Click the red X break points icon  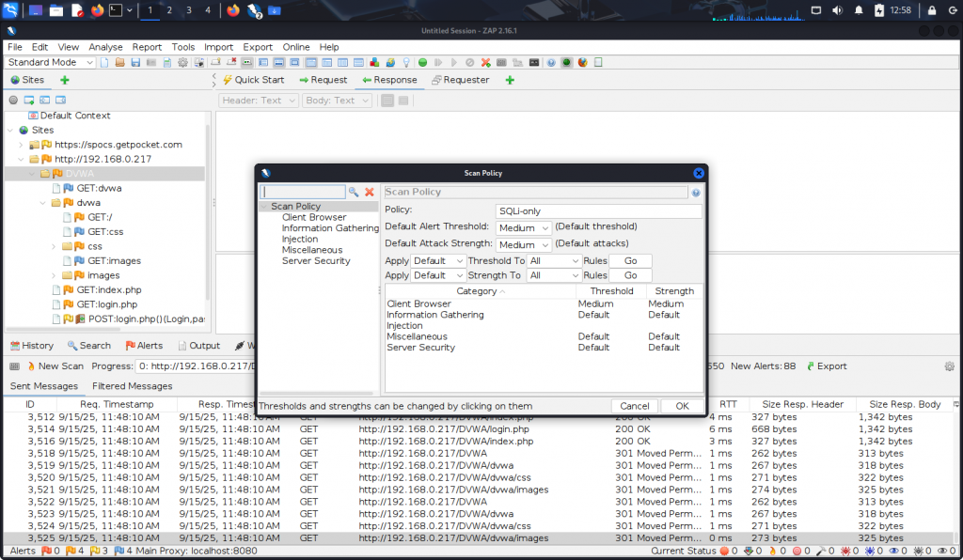[x=486, y=62]
